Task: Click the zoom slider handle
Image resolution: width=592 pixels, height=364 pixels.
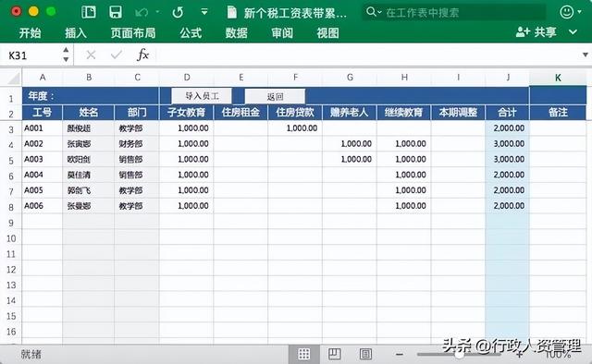Action: (x=459, y=355)
